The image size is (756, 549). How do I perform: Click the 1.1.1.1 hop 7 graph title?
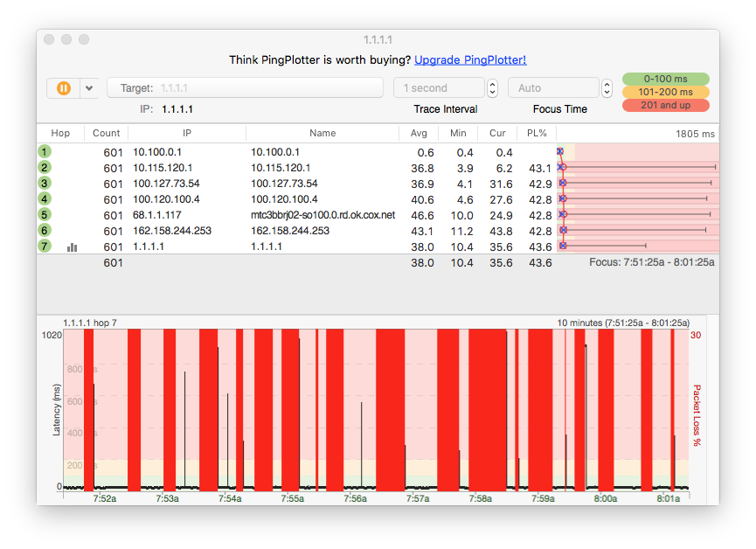(x=90, y=323)
